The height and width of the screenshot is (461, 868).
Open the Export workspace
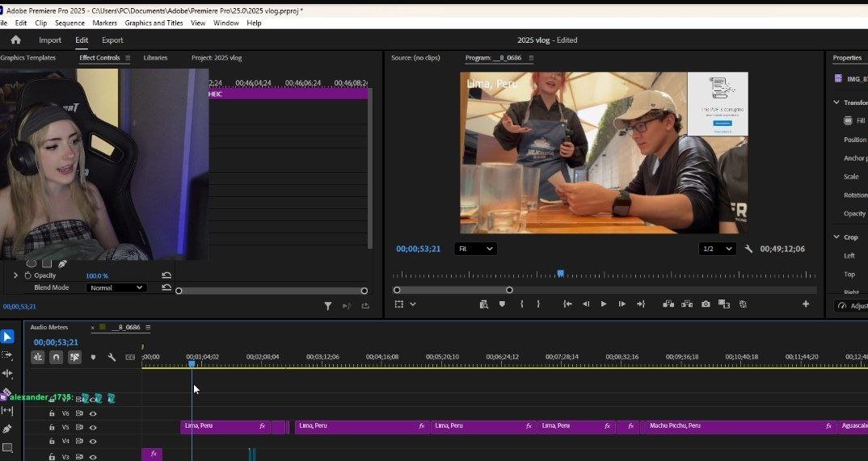tap(112, 40)
